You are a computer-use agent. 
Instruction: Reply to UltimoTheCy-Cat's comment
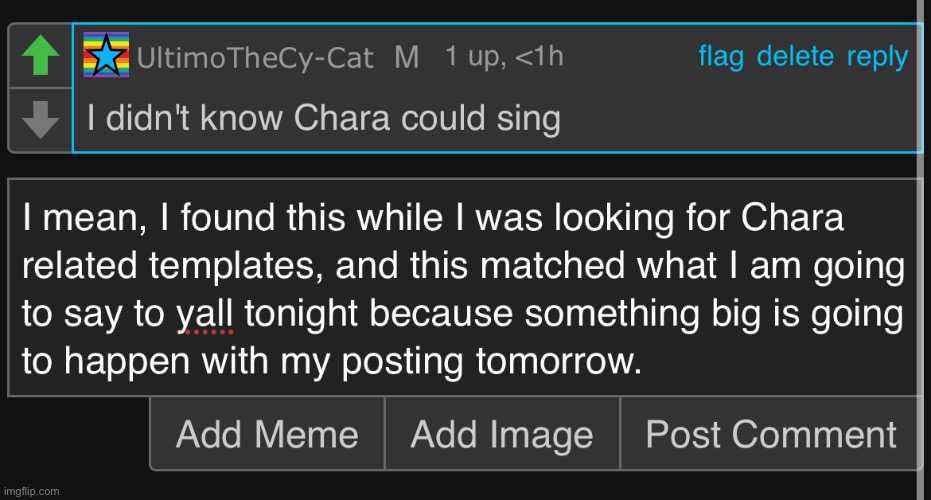click(877, 58)
